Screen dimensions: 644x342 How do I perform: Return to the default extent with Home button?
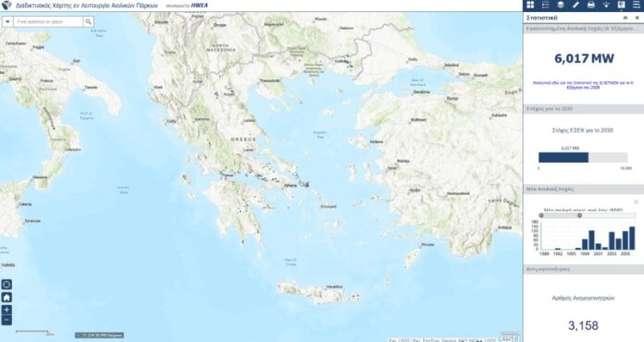pos(6,298)
